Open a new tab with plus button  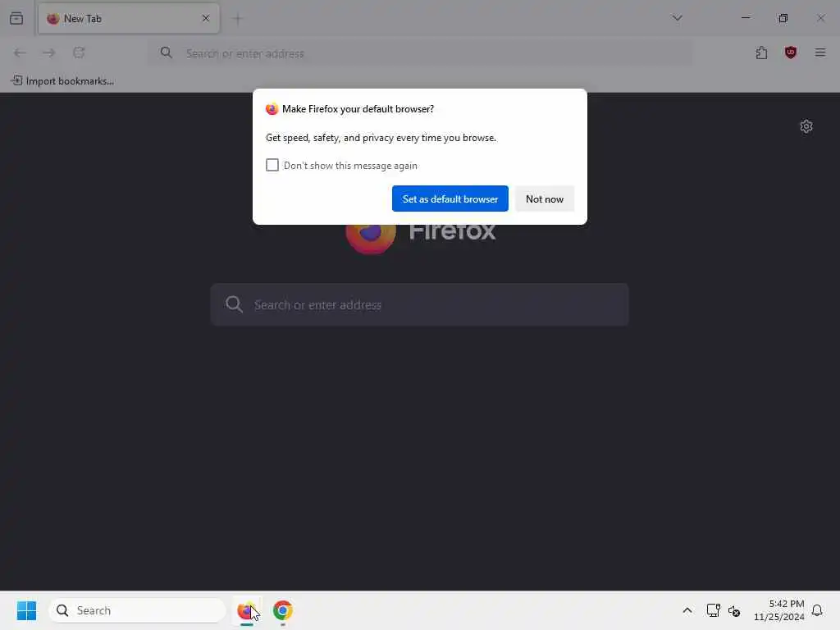tap(237, 19)
